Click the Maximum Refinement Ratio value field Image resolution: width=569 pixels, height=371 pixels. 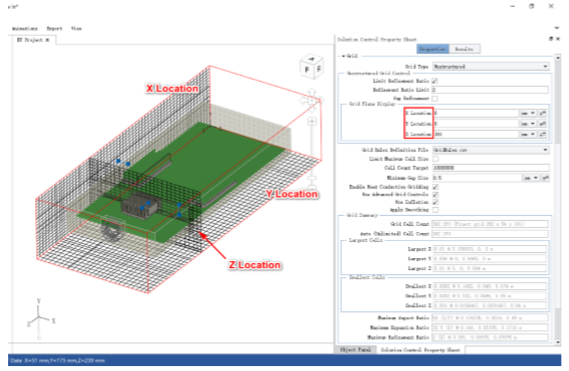490,337
